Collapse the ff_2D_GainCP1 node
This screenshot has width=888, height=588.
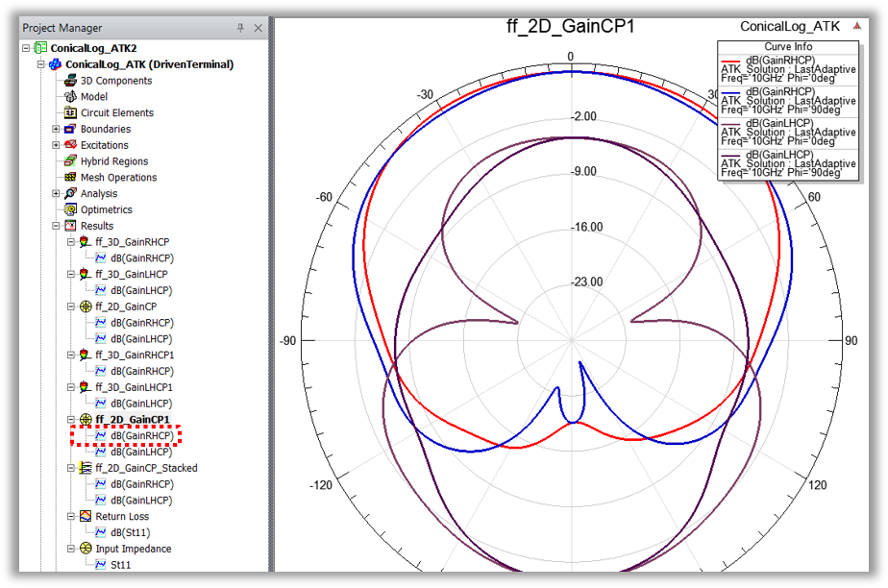71,419
